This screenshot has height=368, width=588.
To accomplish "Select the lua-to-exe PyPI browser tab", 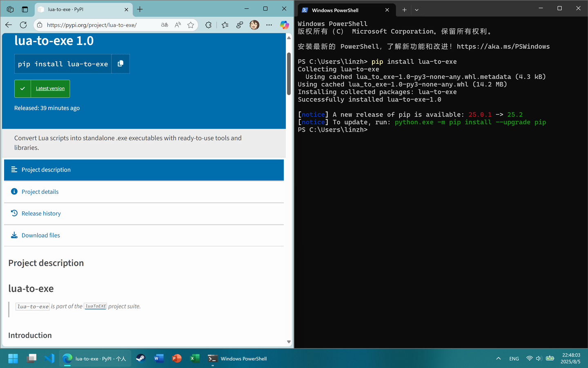I will 83,9.
